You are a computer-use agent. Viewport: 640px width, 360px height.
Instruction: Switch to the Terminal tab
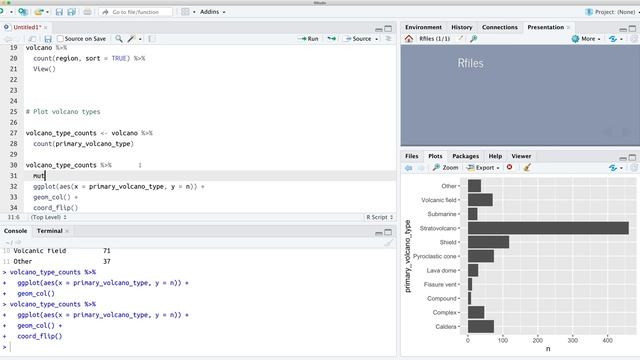pos(49,231)
